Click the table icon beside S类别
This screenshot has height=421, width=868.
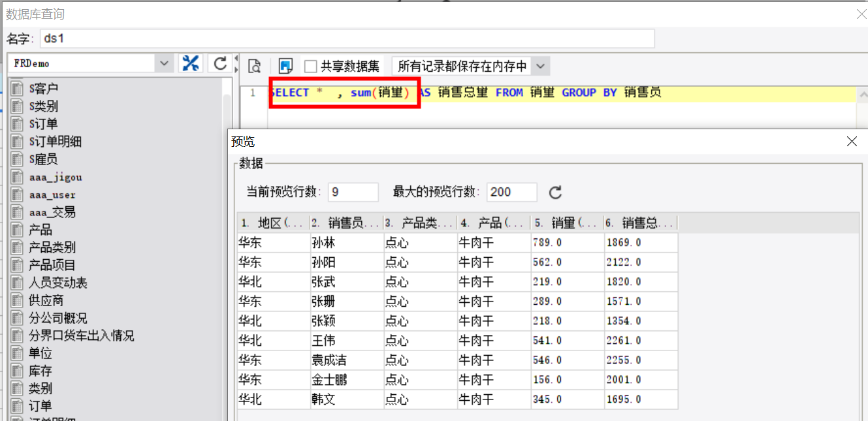point(18,106)
